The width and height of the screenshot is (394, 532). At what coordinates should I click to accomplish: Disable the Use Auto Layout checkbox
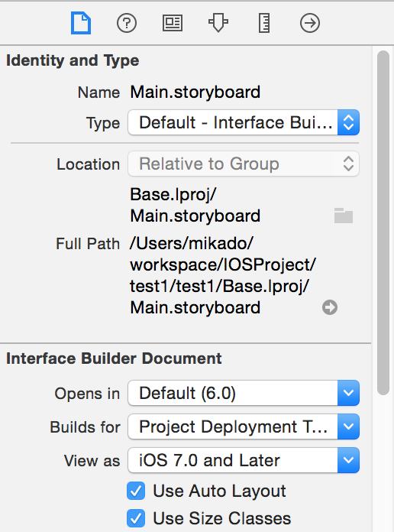coord(136,491)
